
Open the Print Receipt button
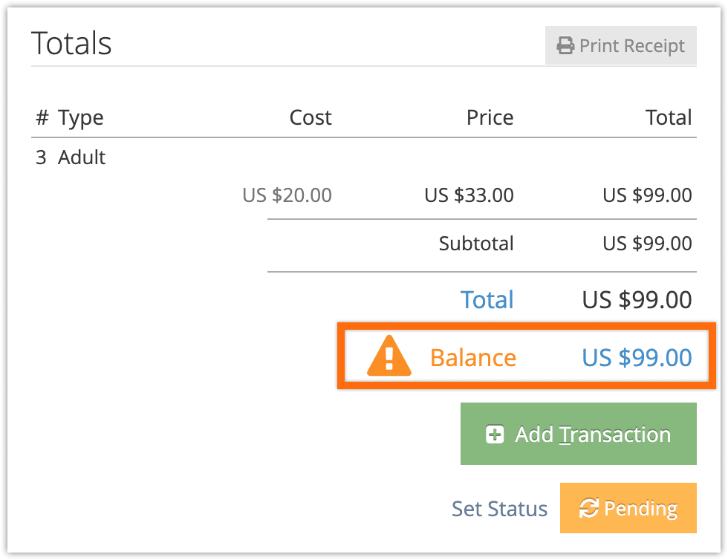[x=621, y=45]
